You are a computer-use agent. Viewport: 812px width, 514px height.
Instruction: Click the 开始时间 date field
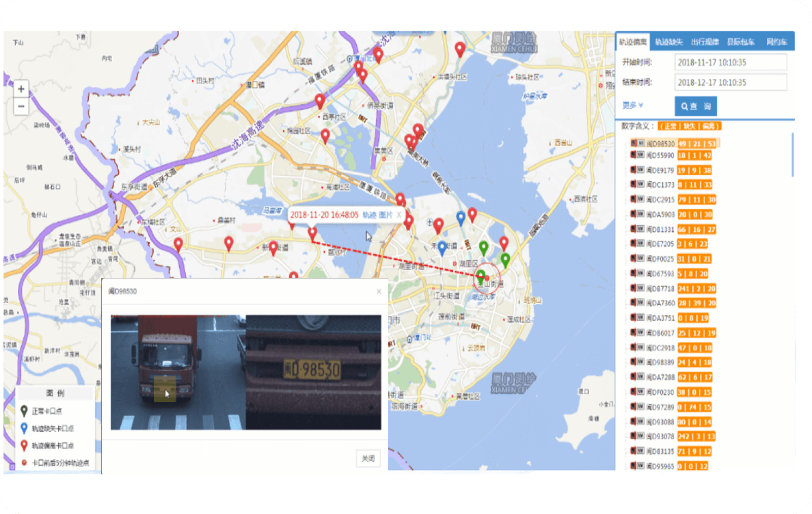coord(730,62)
